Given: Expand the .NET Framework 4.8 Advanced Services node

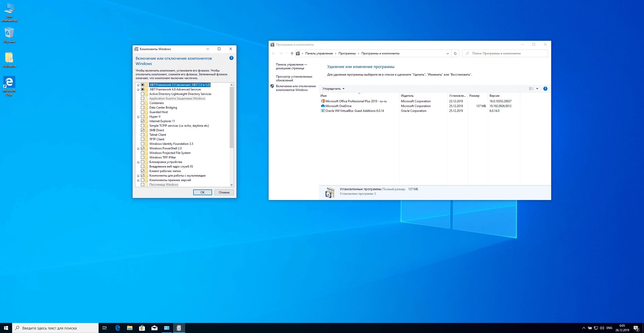Looking at the screenshot, I should click(x=138, y=90).
